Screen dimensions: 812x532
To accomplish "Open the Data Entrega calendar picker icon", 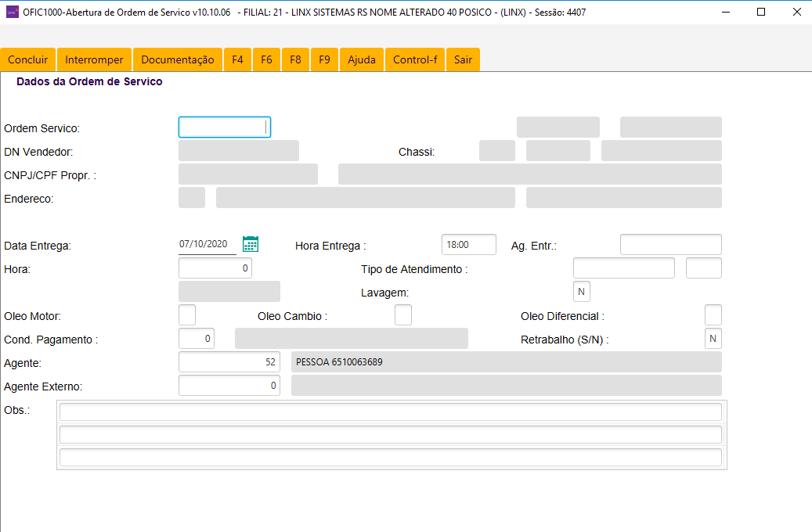I will [x=251, y=244].
